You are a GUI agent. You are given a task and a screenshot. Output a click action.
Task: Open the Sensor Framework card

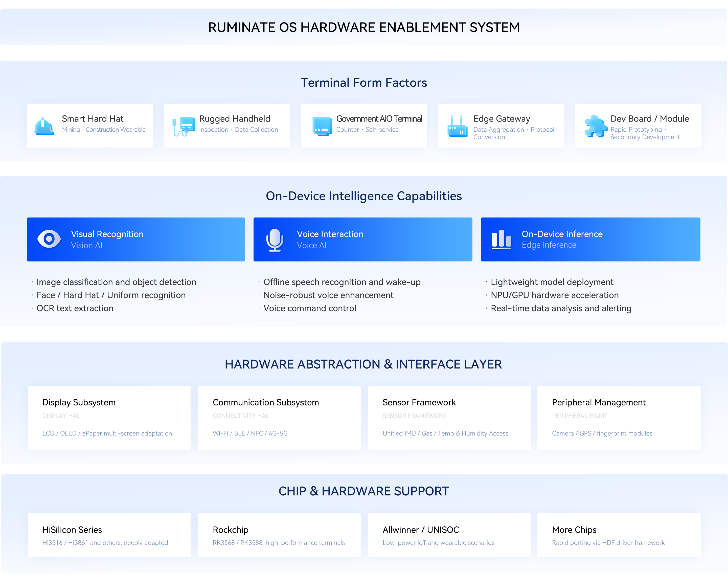point(449,418)
